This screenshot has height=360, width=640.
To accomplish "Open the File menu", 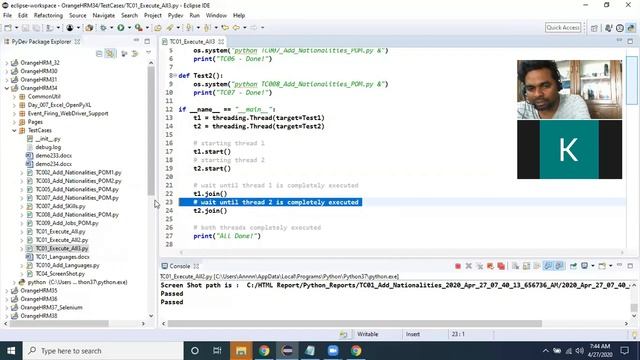I will coord(7,16).
